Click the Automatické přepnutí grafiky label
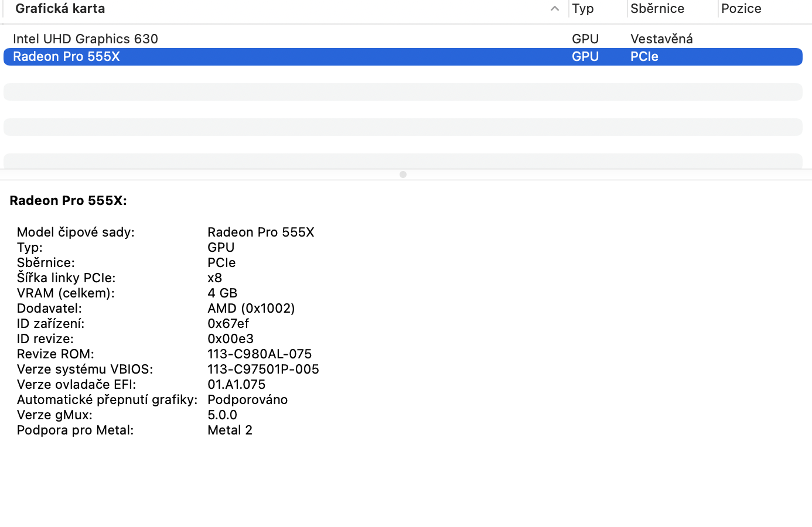The height and width of the screenshot is (527, 812). tap(107, 400)
